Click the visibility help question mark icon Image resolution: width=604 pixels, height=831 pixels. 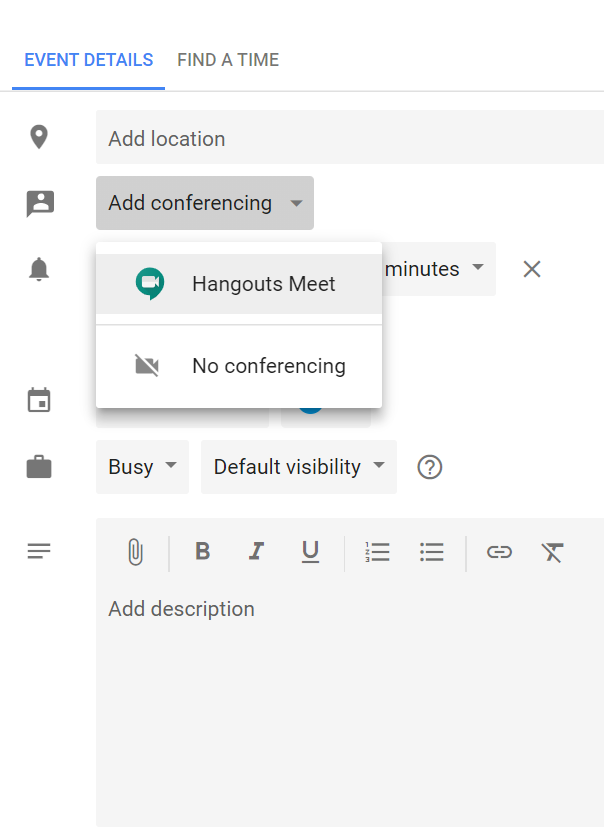430,467
